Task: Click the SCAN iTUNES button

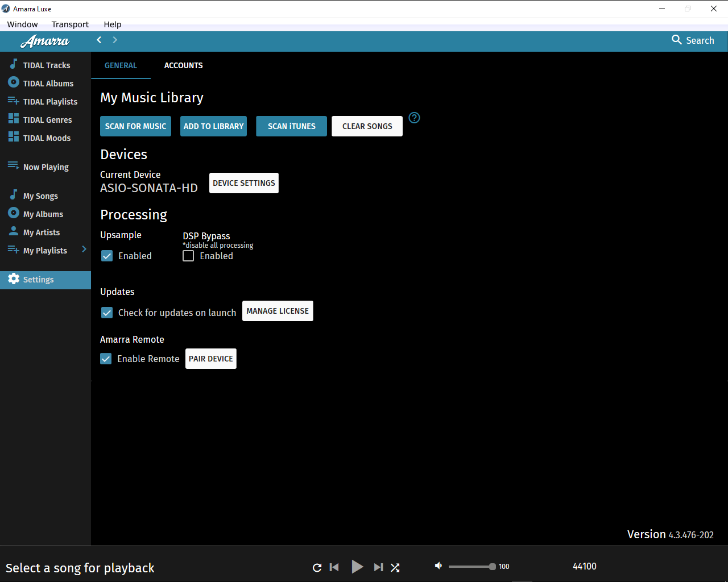Action: pyautogui.click(x=291, y=126)
